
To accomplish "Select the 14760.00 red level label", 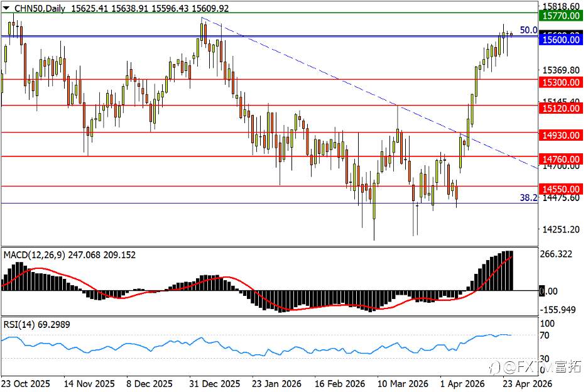I will 561,159.
